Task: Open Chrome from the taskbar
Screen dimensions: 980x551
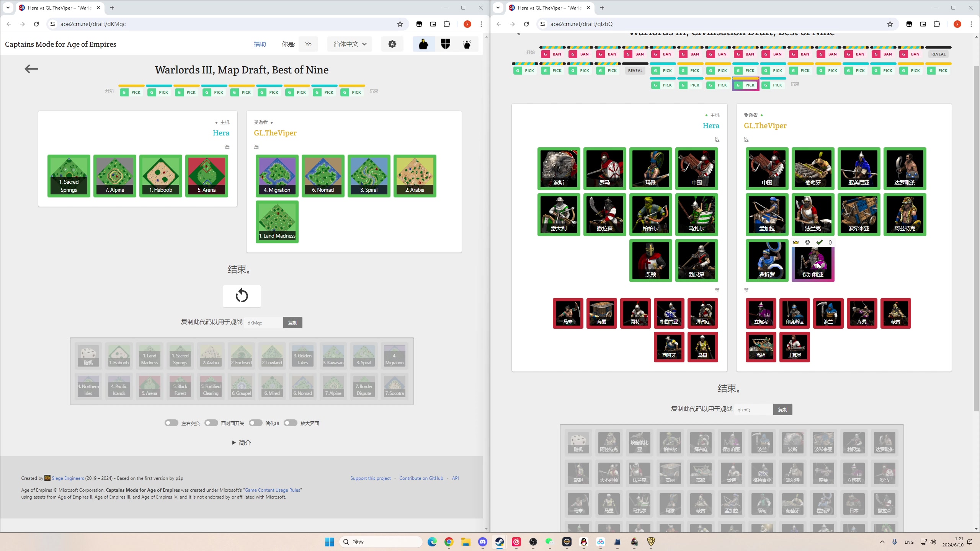Action: [449, 542]
